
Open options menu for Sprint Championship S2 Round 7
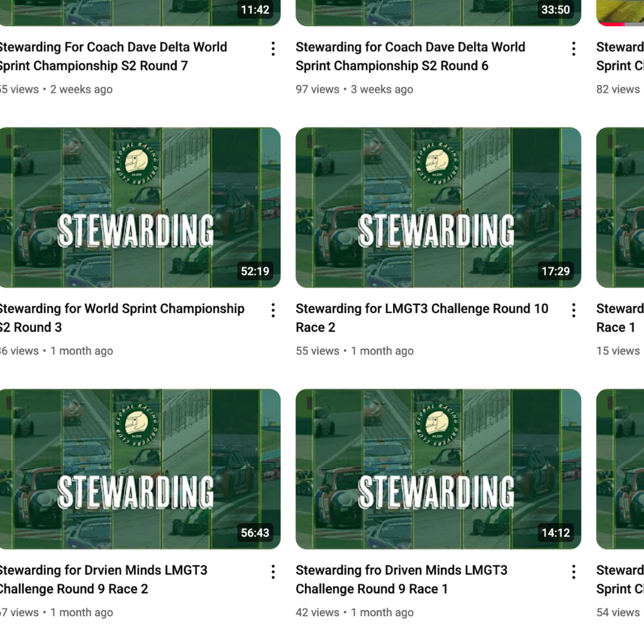[x=273, y=49]
